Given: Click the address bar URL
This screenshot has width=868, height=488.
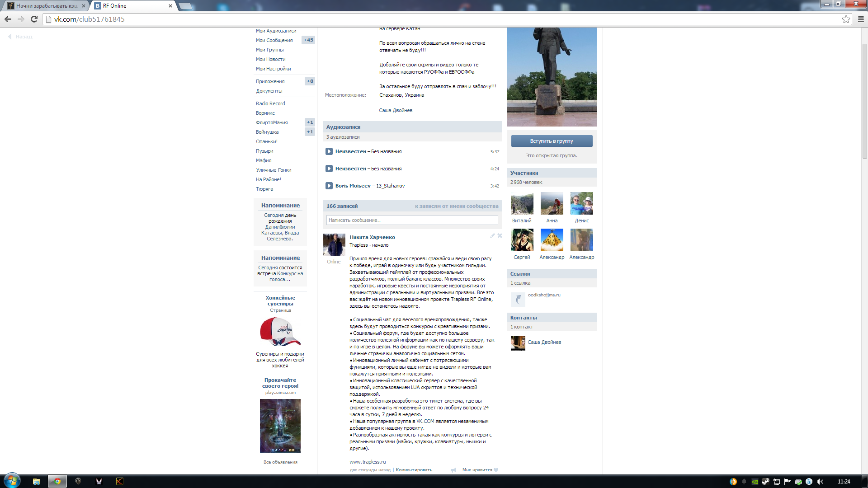Looking at the screenshot, I should pyautogui.click(x=89, y=19).
